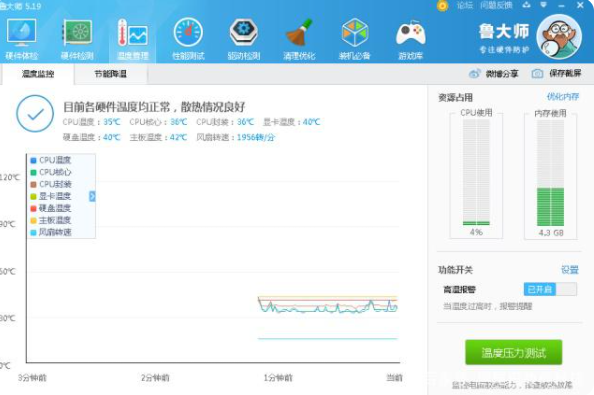Toggle CPU温度 legend series
The width and height of the screenshot is (594, 395).
[51, 160]
